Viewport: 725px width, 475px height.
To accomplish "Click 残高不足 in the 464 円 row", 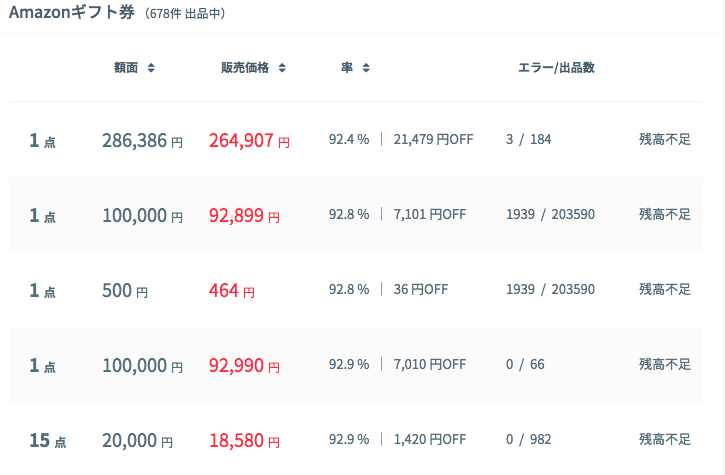I will click(665, 289).
